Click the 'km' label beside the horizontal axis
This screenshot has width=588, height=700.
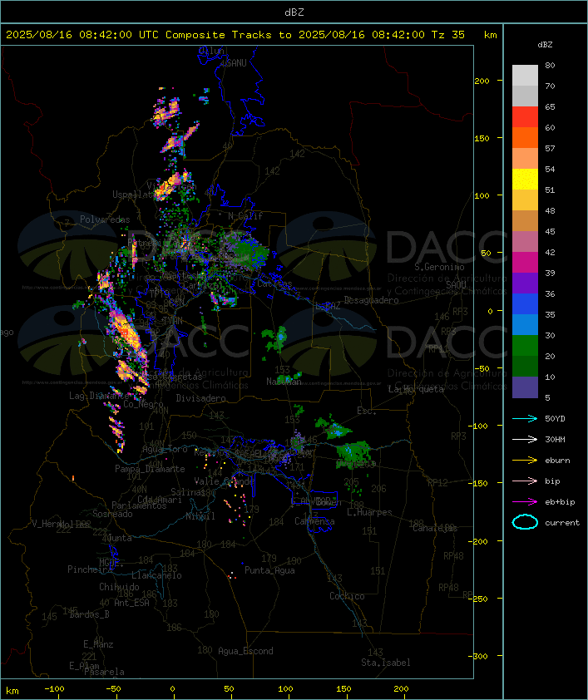pos(12,691)
